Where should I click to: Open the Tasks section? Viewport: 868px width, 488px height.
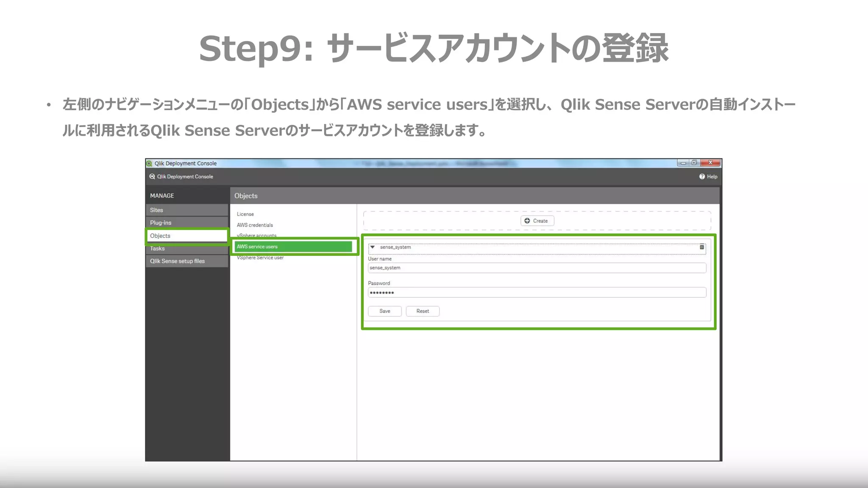(187, 249)
